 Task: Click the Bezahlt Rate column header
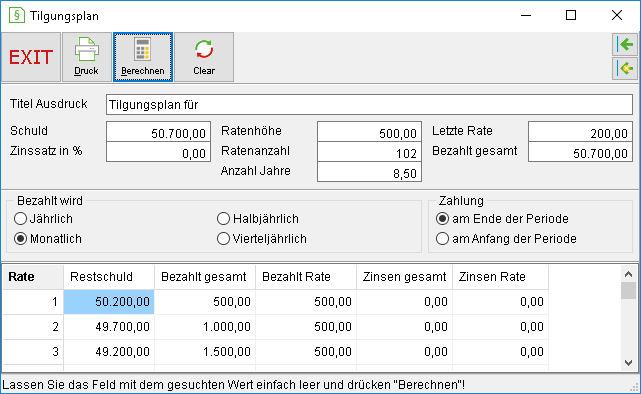[x=306, y=277]
